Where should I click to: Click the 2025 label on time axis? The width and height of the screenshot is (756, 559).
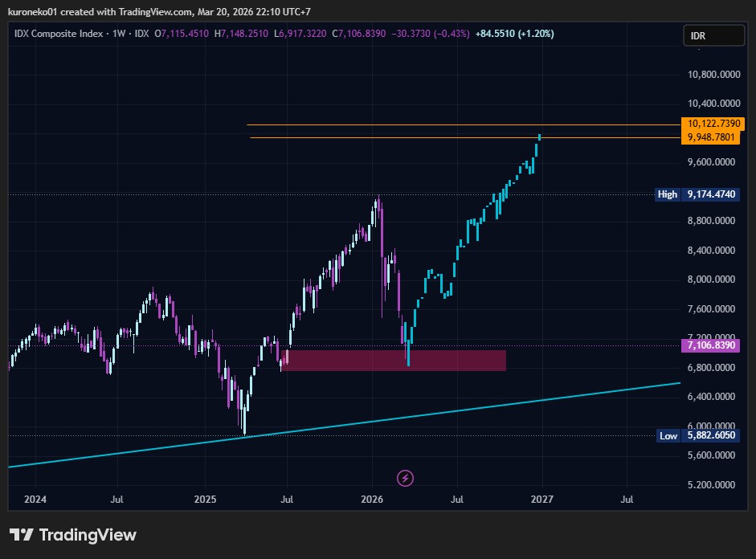pyautogui.click(x=205, y=500)
